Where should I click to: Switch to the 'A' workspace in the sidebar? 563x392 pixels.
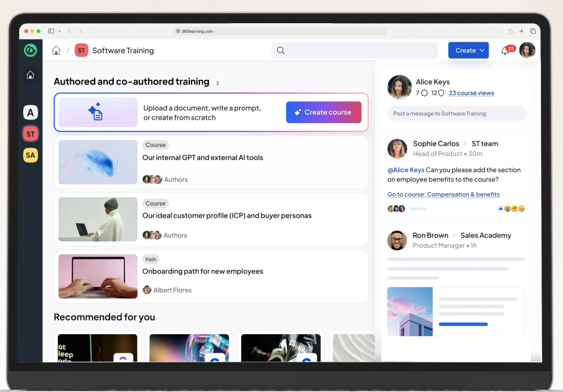point(30,112)
